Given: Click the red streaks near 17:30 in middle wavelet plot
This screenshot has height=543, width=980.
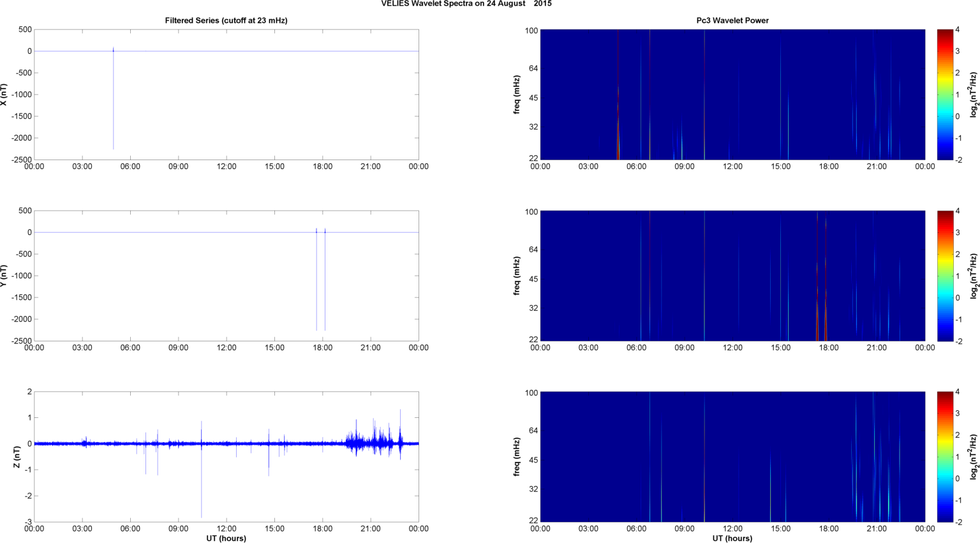Looking at the screenshot, I should (821, 276).
